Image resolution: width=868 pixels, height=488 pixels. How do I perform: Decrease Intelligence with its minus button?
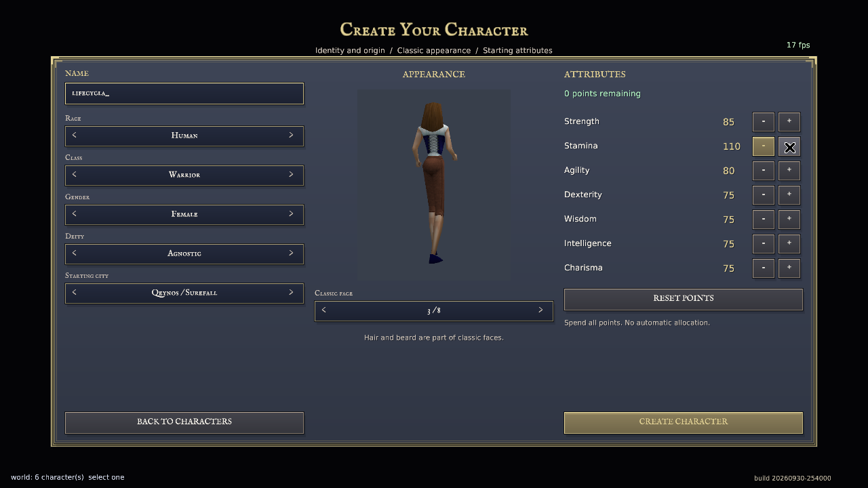click(764, 244)
